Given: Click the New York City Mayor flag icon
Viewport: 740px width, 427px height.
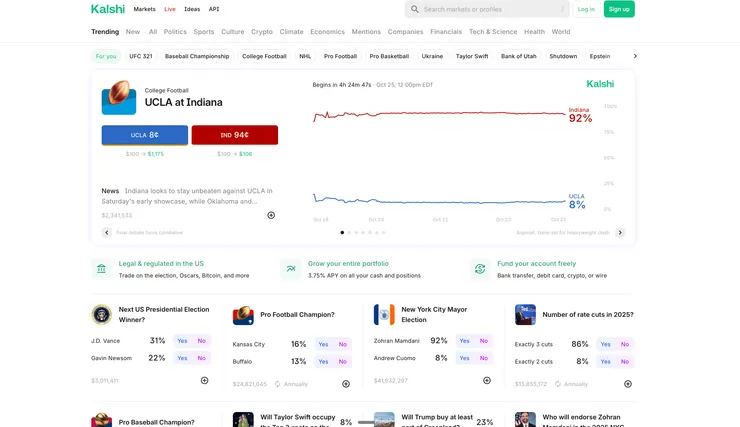Looking at the screenshot, I should 384,315.
